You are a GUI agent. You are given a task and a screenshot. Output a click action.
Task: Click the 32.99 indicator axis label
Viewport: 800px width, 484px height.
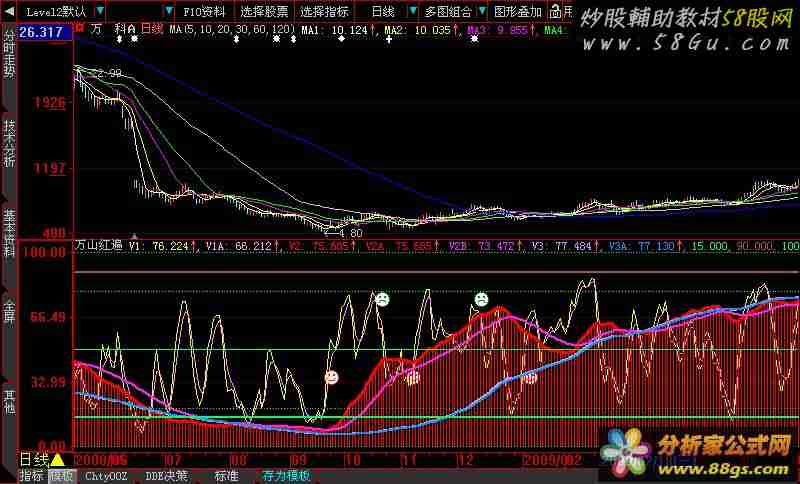[48, 382]
